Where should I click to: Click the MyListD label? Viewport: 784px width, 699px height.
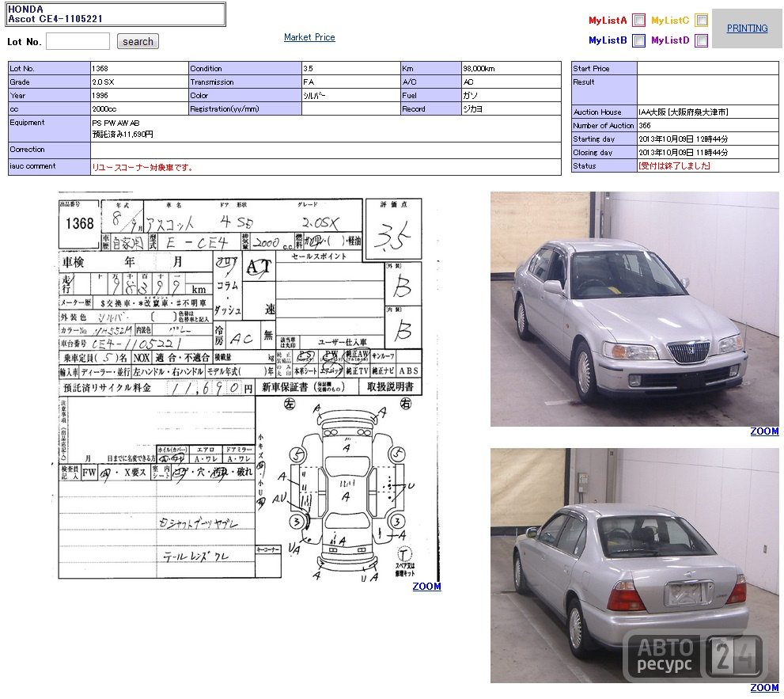(670, 40)
